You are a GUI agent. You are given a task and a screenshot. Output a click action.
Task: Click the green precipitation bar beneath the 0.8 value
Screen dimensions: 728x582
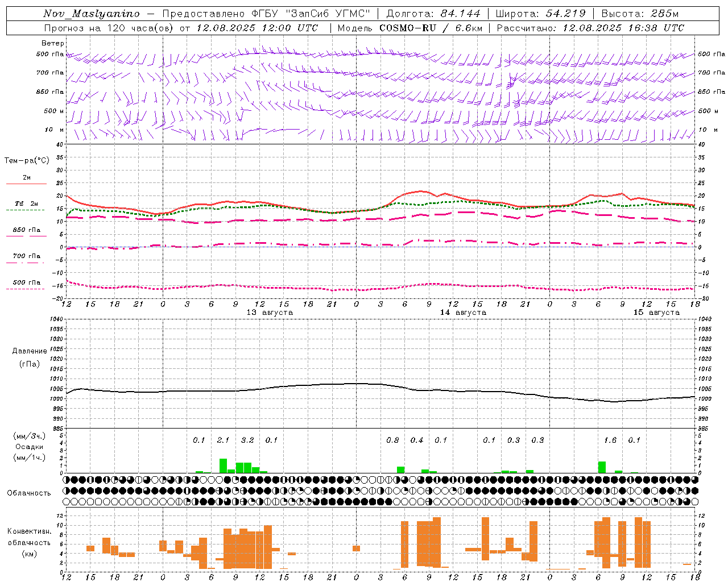[x=400, y=470]
